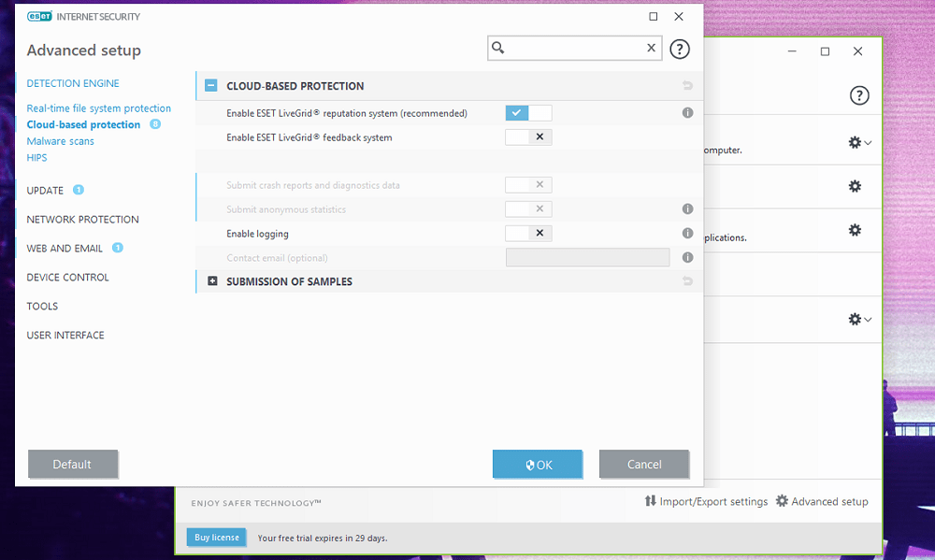
Task: Switch to Network Protection settings
Action: (82, 220)
